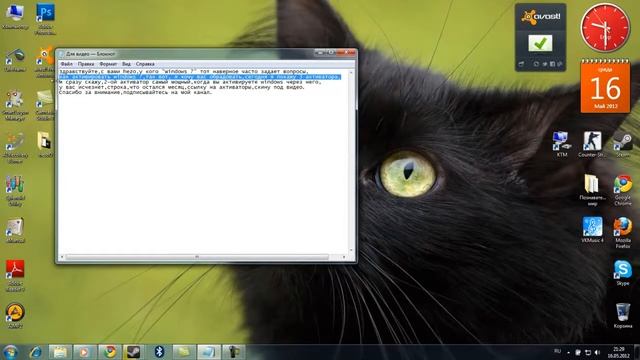The height and width of the screenshot is (360, 640).
Task: Open Windows Explorer from the taskbar
Action: 60,352
